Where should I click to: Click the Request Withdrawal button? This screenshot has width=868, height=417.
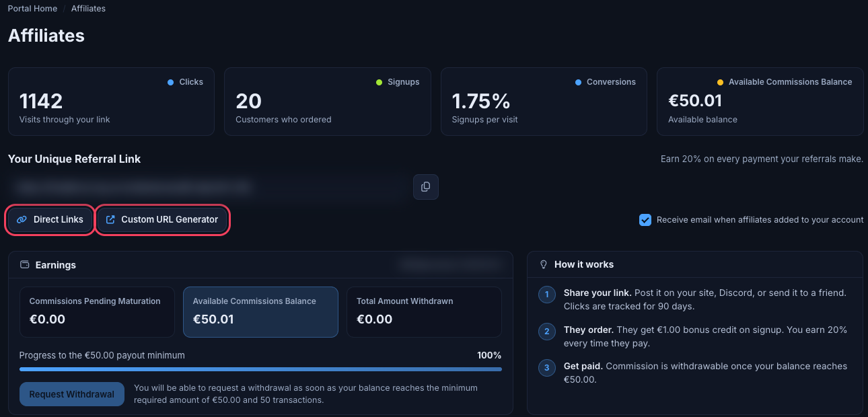click(72, 394)
